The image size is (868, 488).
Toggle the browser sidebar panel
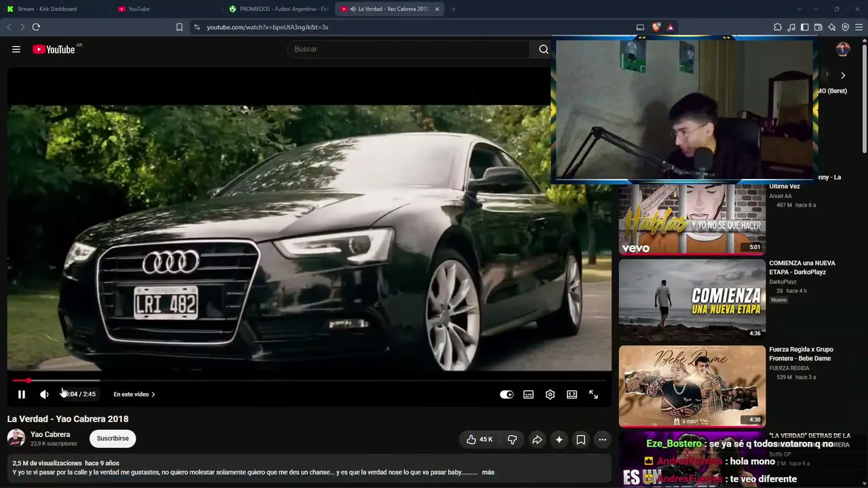[x=805, y=27]
